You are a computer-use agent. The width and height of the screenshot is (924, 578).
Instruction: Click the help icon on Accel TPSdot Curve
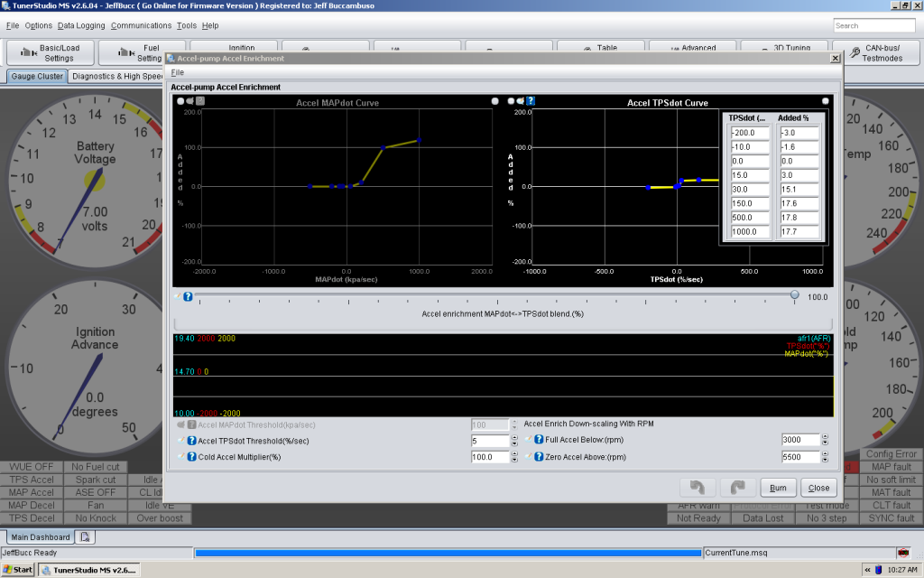531,101
